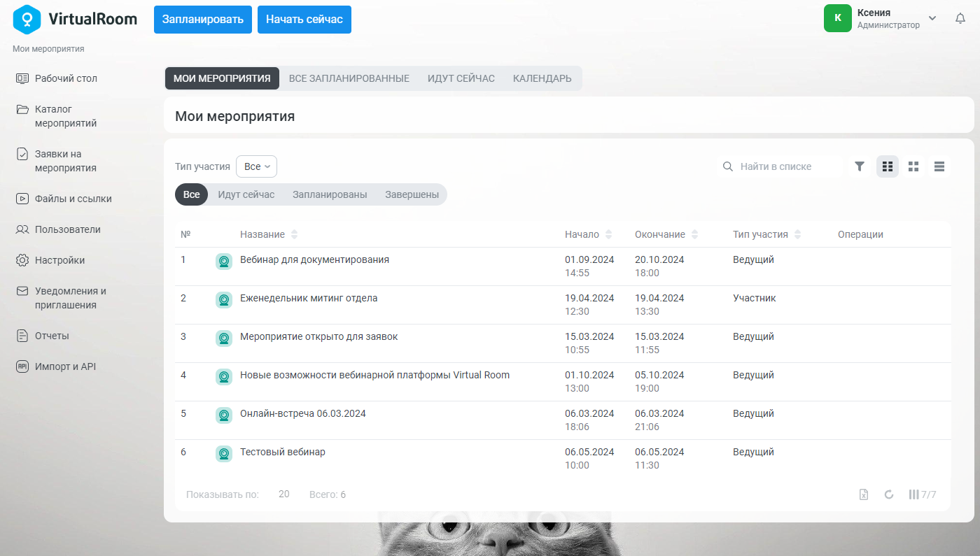Open the notifications bell icon
Viewport: 980px width, 556px height.
pyautogui.click(x=960, y=19)
